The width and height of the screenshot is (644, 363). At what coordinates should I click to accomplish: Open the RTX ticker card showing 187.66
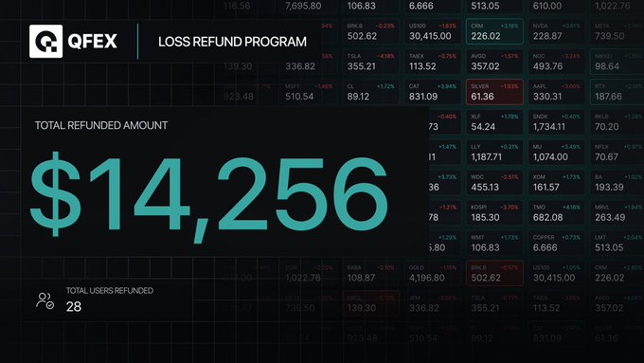click(x=617, y=92)
